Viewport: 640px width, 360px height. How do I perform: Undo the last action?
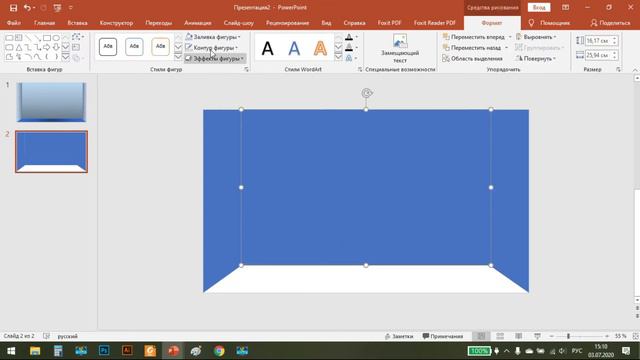(27, 8)
